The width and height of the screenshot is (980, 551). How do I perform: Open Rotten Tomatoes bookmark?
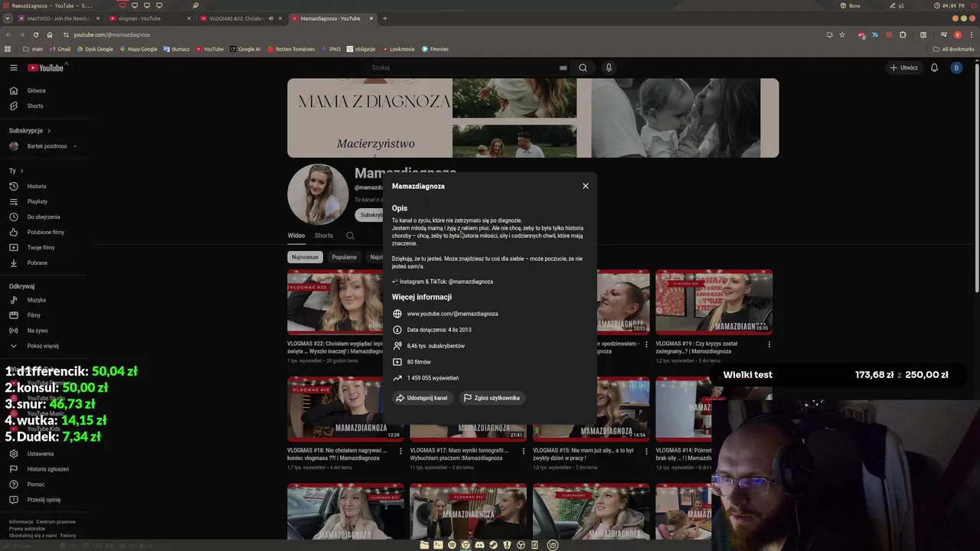pyautogui.click(x=291, y=49)
